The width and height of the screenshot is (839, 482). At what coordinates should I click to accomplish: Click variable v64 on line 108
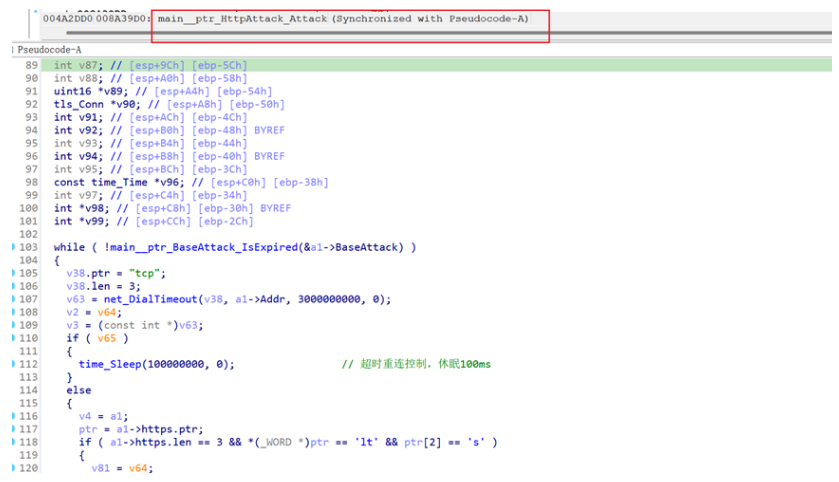[x=106, y=312]
